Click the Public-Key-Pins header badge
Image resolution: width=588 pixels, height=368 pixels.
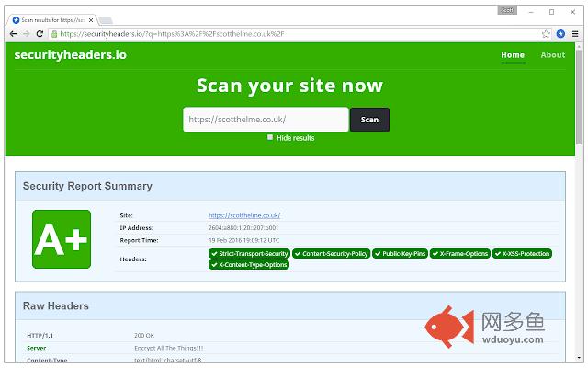pyautogui.click(x=400, y=254)
